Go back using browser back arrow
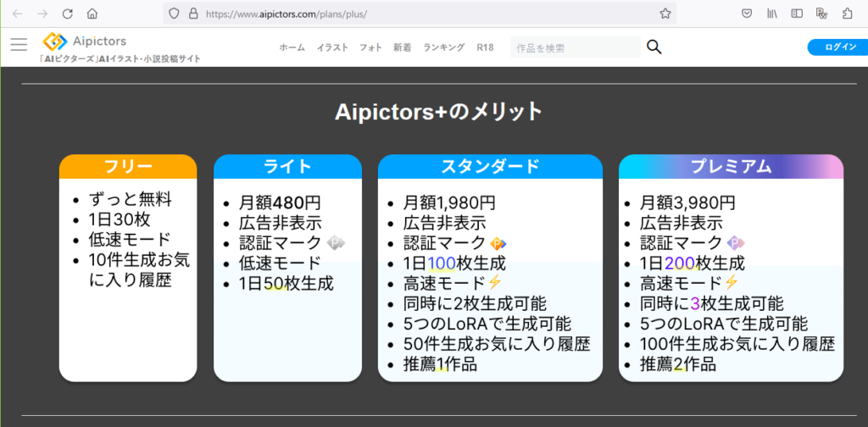 pos(17,14)
